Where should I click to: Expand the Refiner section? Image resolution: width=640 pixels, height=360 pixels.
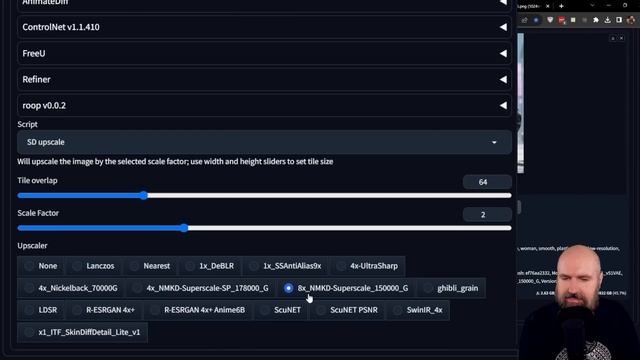tap(264, 80)
